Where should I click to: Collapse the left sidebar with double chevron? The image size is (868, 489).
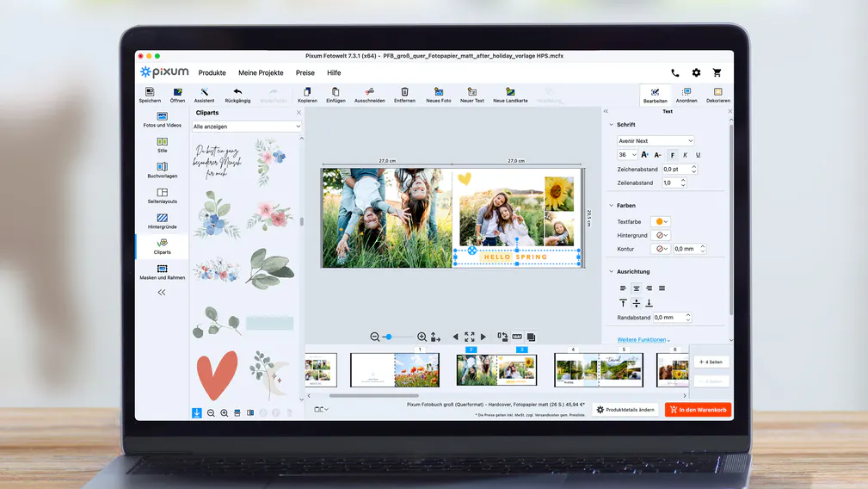click(162, 293)
